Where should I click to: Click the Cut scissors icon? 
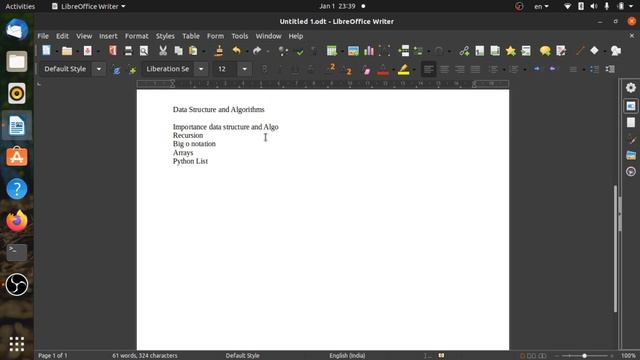coord(163,51)
